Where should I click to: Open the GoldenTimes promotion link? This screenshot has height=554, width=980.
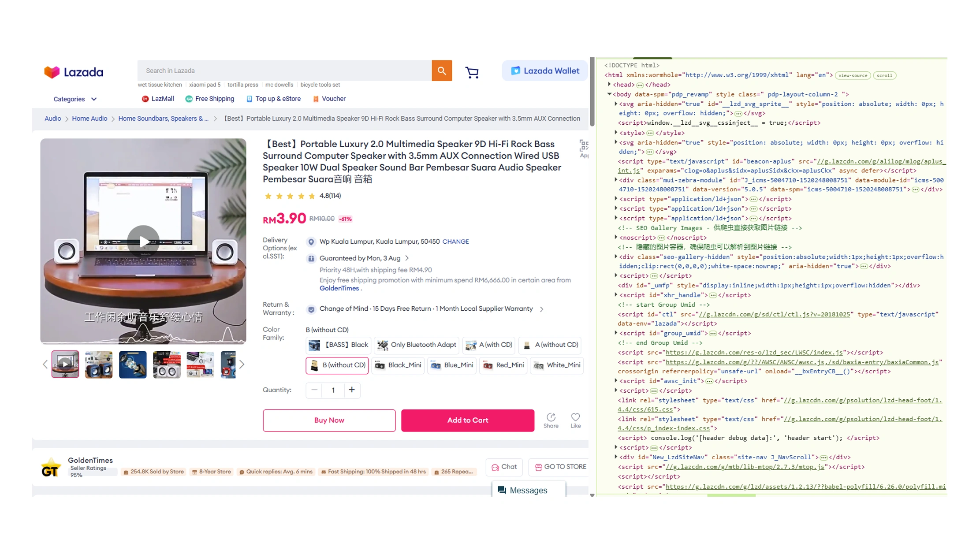[339, 288]
